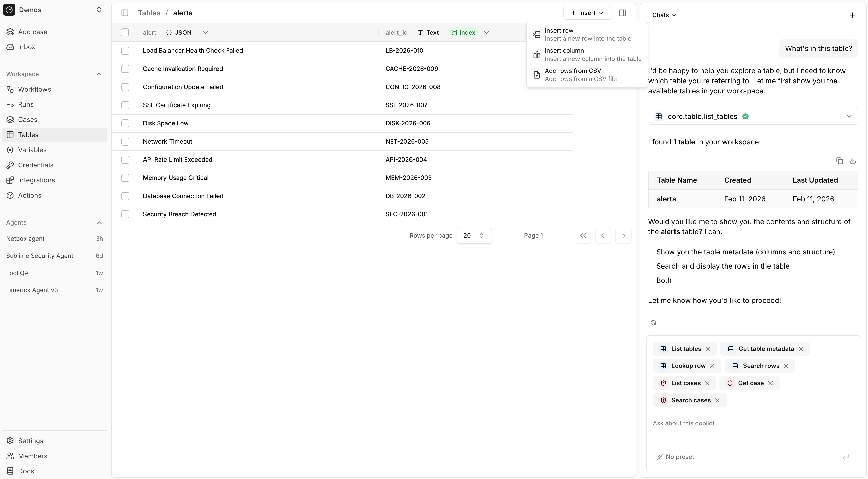Toggle the select-all header checkbox
This screenshot has width=868, height=479.
[125, 32]
